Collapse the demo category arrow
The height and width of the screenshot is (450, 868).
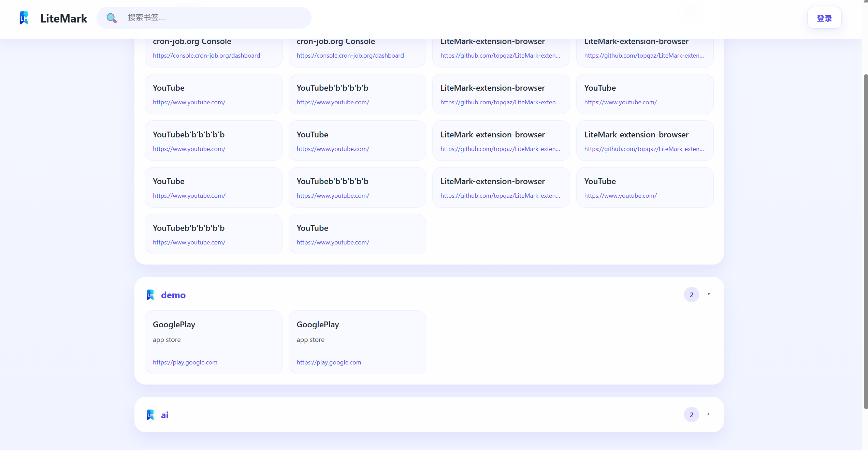pyautogui.click(x=709, y=294)
